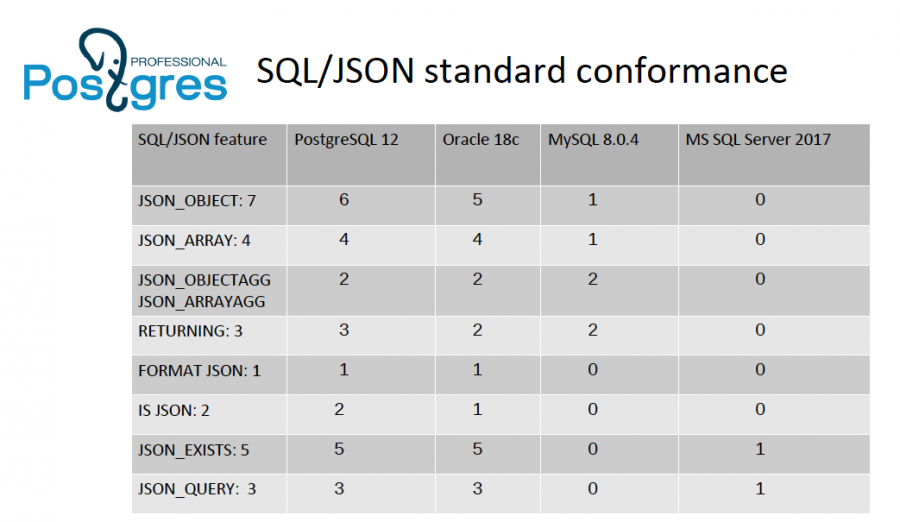Click the 'FORMAT JSON: 1' row label
This screenshot has height=522, width=900.
199,371
